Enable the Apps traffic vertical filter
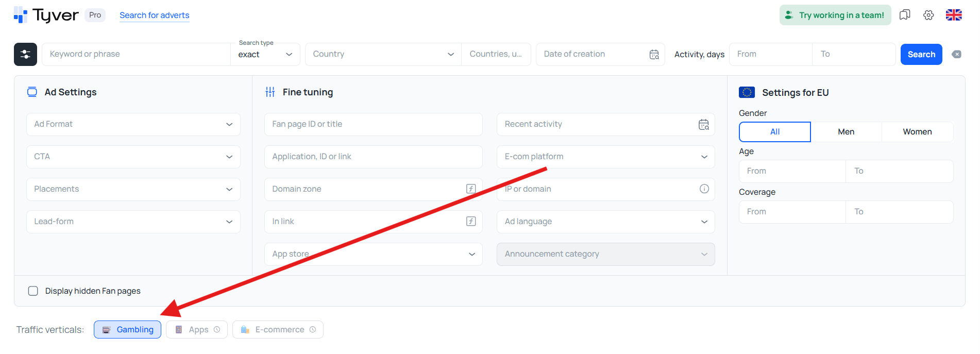This screenshot has height=354, width=980. click(196, 329)
